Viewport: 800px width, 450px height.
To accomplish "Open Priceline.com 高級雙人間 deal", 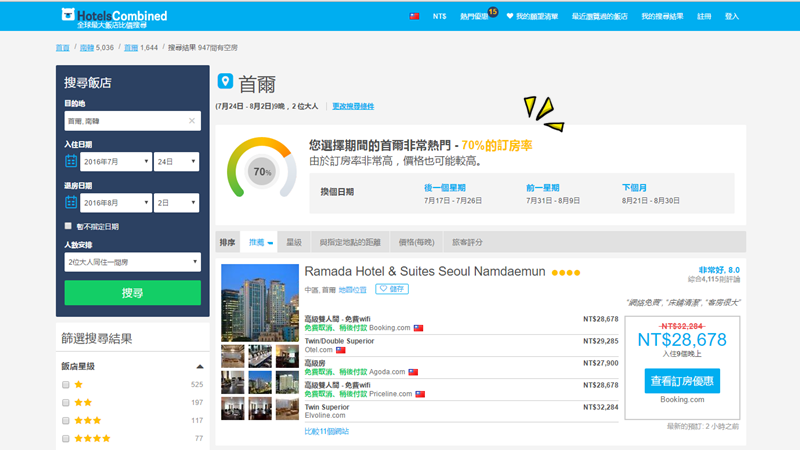I will pyautogui.click(x=461, y=389).
